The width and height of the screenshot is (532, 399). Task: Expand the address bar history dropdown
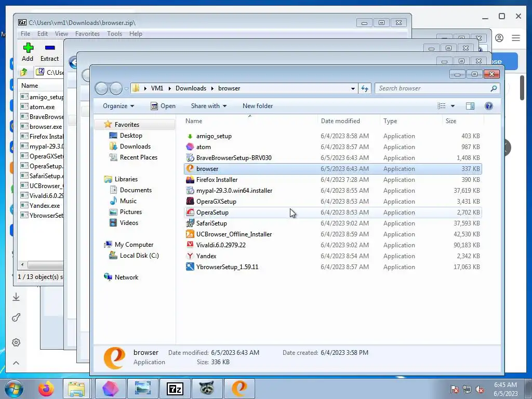tap(353, 88)
